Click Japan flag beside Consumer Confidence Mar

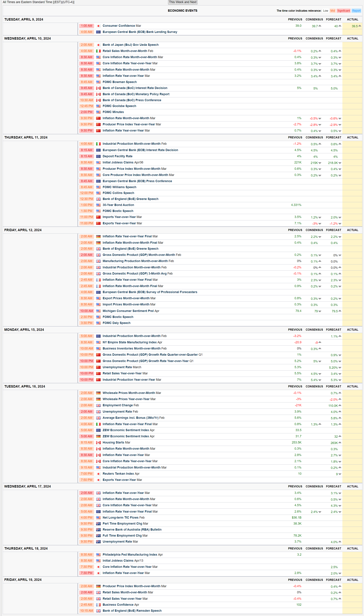click(98, 26)
